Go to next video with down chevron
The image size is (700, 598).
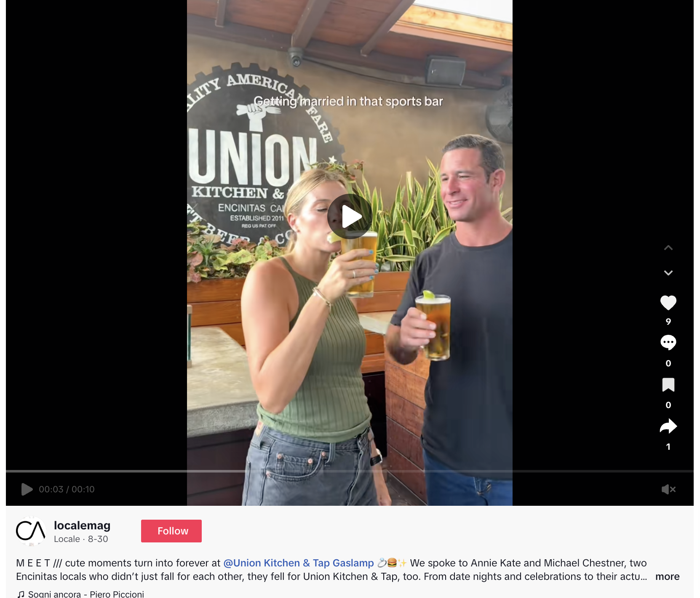668,273
